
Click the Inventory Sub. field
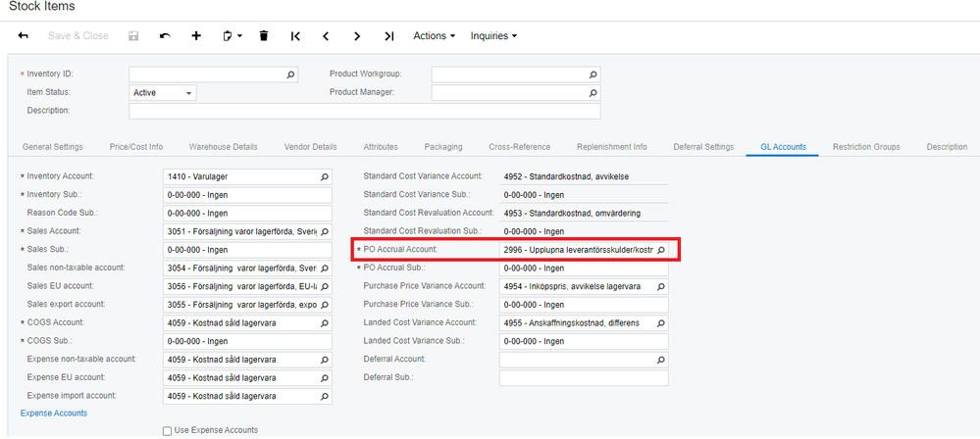247,195
